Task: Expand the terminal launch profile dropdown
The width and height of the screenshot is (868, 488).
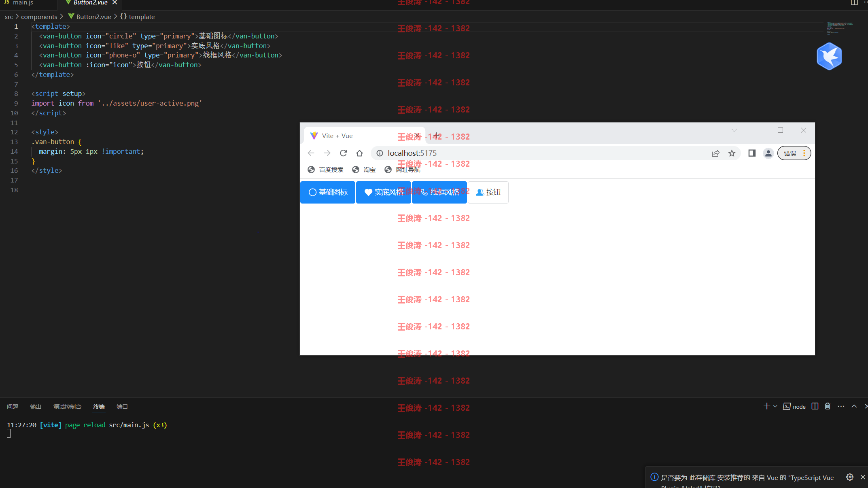Action: [775, 406]
